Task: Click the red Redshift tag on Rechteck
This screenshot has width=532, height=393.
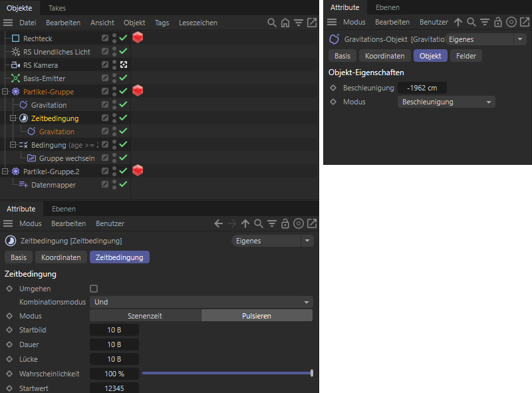Action: (138, 37)
